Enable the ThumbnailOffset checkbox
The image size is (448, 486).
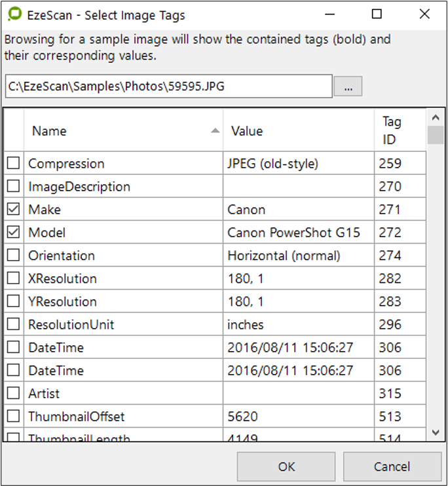(x=13, y=417)
